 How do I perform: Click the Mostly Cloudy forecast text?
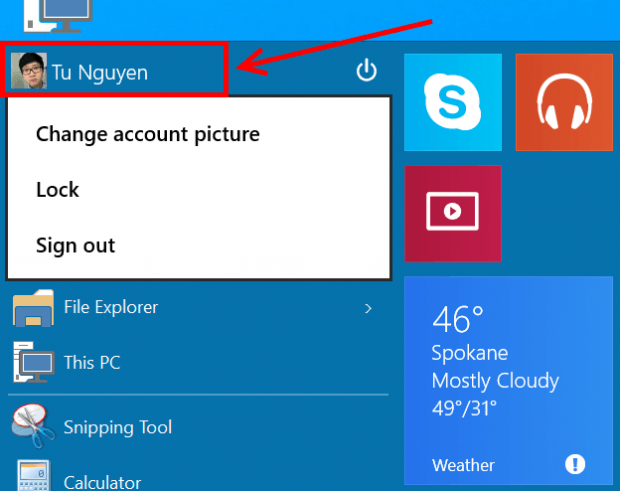click(x=495, y=381)
